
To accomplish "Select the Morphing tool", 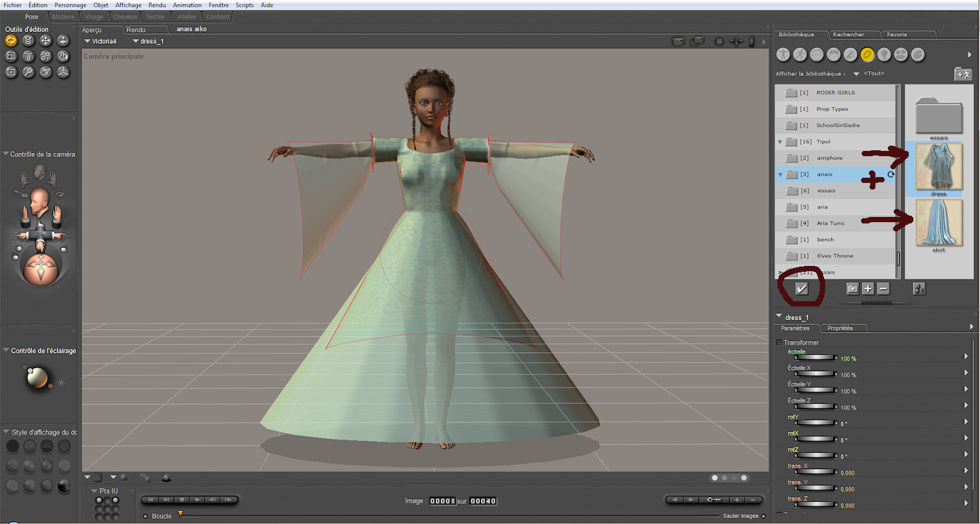I will coord(46,72).
